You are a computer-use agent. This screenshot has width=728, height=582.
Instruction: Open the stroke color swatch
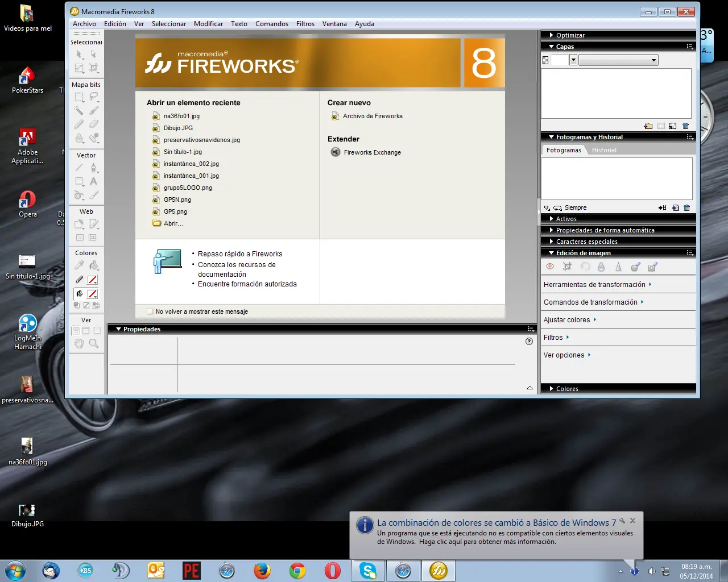click(92, 280)
